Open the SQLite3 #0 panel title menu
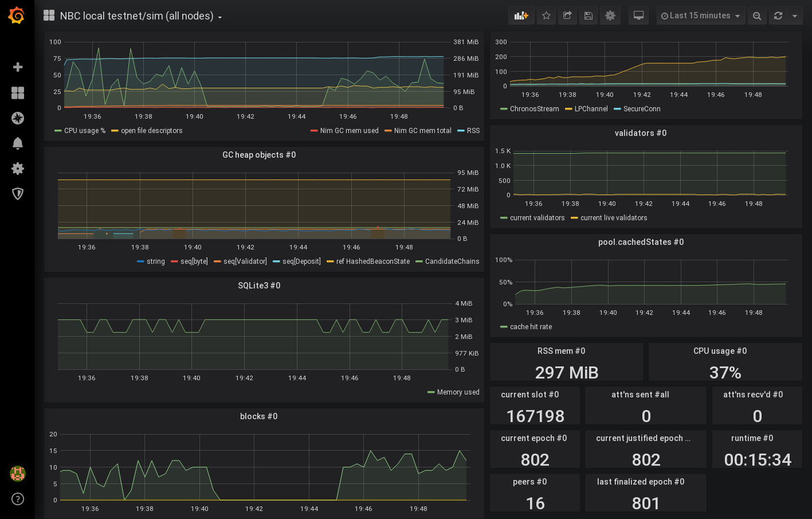 (x=259, y=286)
